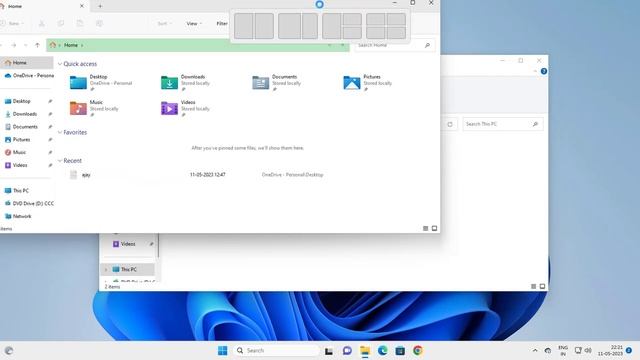Viewport: 640px width, 360px height.
Task: Open File Explorer from the taskbar
Action: (x=365, y=351)
